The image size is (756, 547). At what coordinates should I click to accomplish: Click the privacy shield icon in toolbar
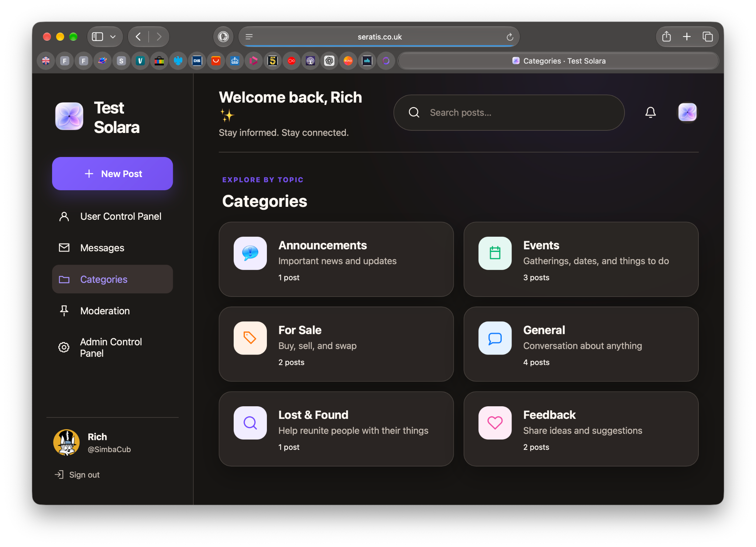[x=223, y=37]
